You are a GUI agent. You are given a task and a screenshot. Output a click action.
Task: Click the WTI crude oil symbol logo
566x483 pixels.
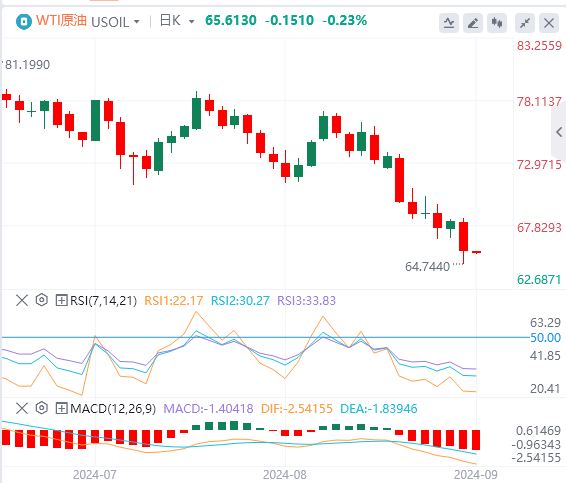point(24,22)
